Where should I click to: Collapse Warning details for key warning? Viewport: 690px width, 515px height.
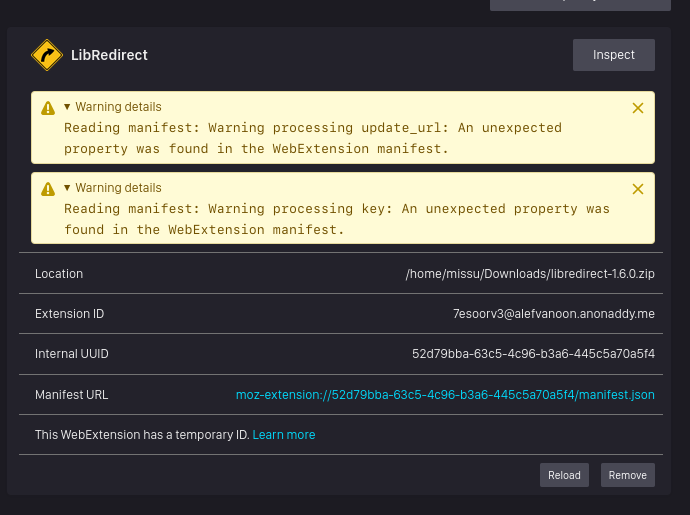click(x=113, y=188)
